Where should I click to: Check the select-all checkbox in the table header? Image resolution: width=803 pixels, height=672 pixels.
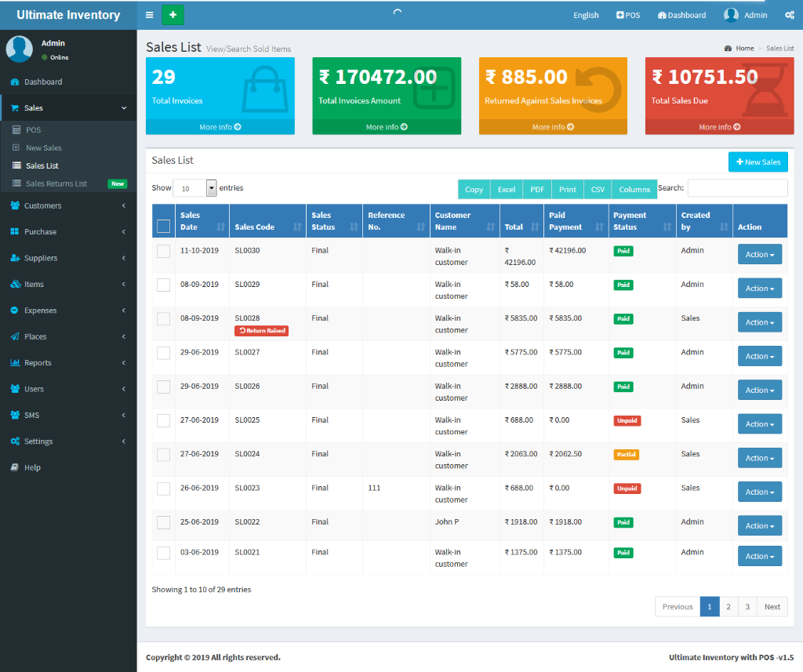click(163, 226)
